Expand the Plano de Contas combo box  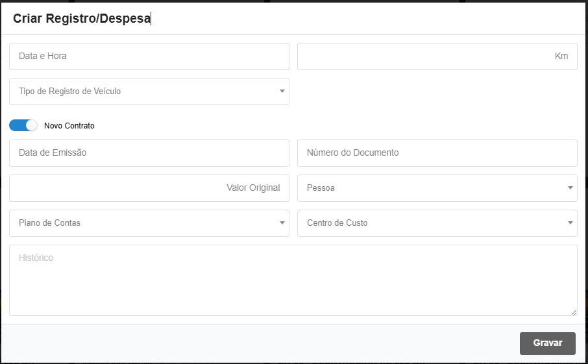[143, 223]
